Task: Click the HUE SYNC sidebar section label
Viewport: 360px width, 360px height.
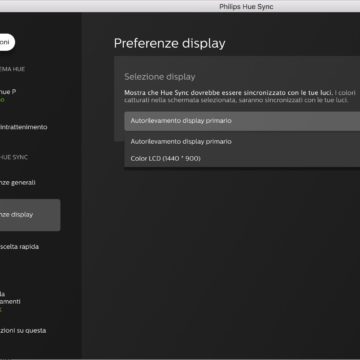Action: (14, 157)
